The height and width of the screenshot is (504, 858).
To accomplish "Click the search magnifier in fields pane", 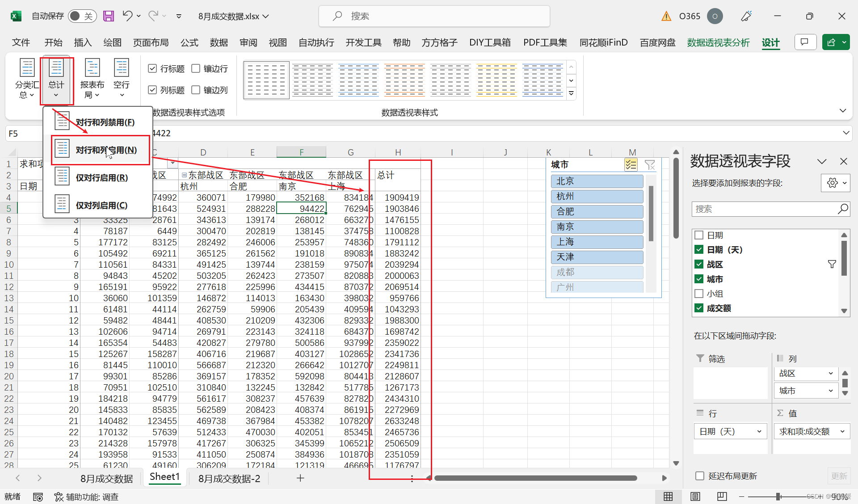I will point(843,209).
